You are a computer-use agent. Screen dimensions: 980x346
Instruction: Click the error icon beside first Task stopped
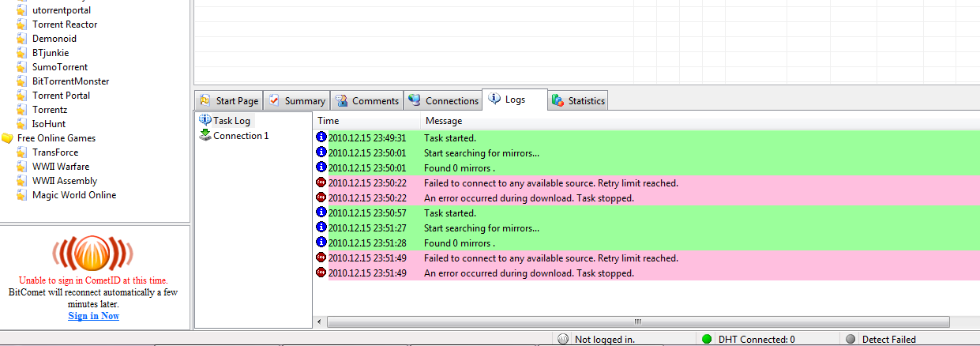(321, 197)
